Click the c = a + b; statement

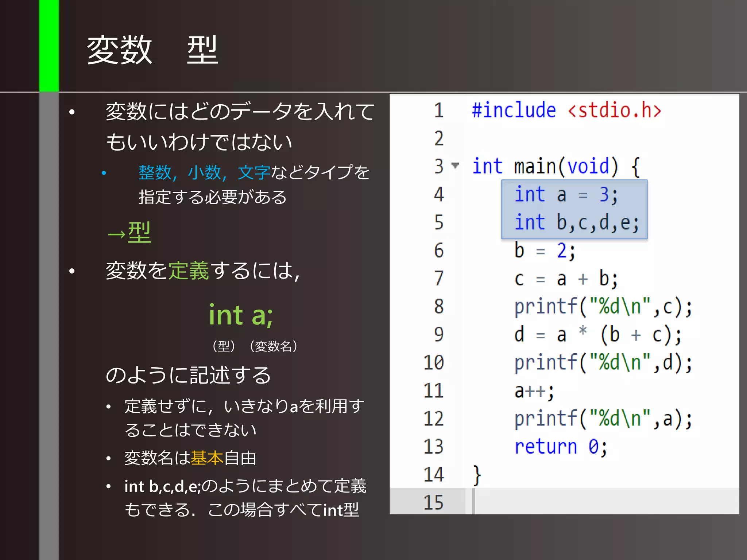(566, 279)
